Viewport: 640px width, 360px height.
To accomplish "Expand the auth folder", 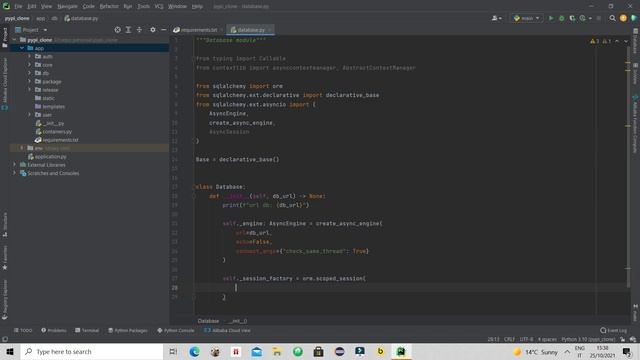I will pos(29,56).
